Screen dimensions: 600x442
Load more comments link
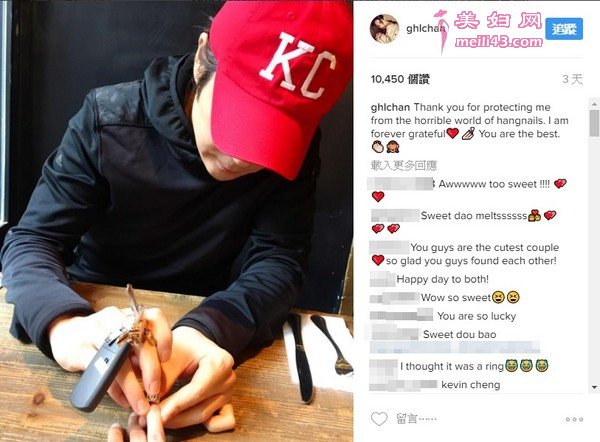(x=404, y=165)
